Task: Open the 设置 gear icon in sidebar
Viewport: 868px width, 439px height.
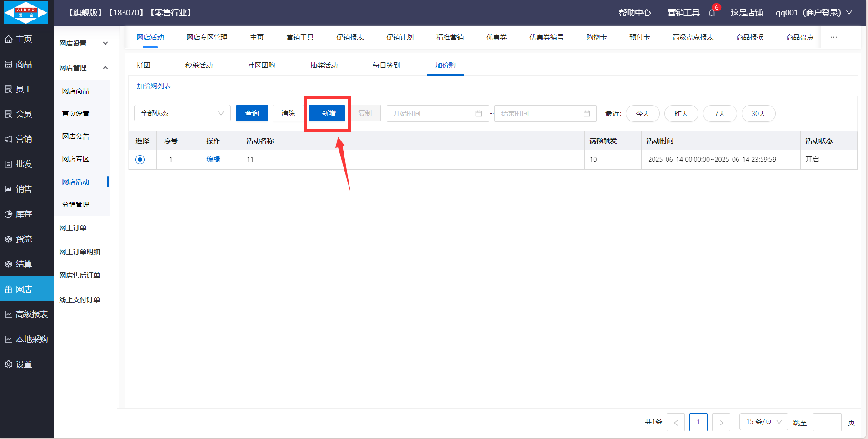Action: tap(9, 364)
